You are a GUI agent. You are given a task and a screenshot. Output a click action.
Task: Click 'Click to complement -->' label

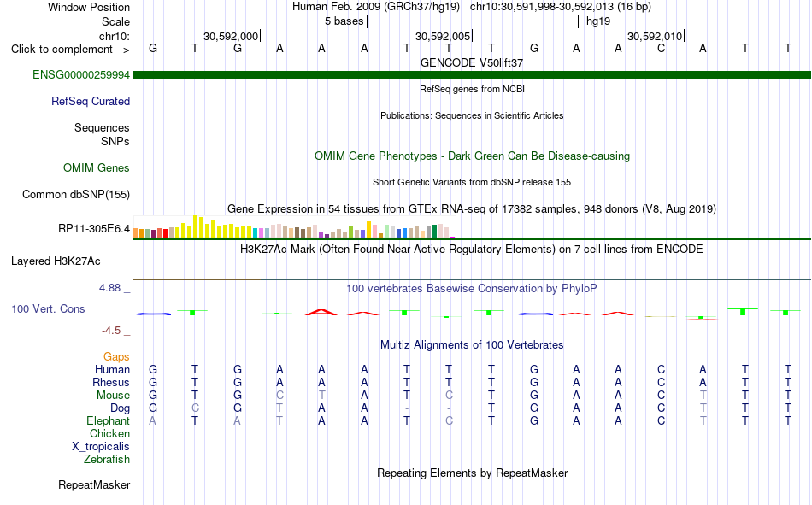click(70, 50)
